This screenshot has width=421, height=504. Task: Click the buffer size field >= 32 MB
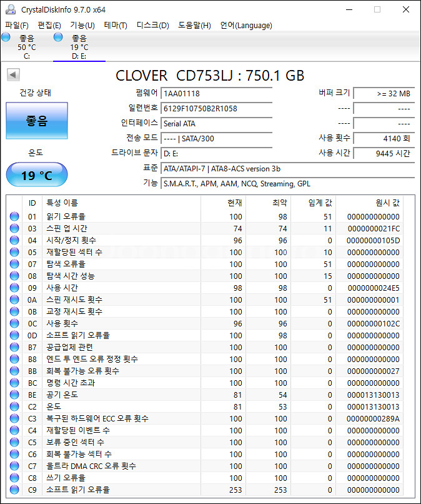[x=384, y=94]
